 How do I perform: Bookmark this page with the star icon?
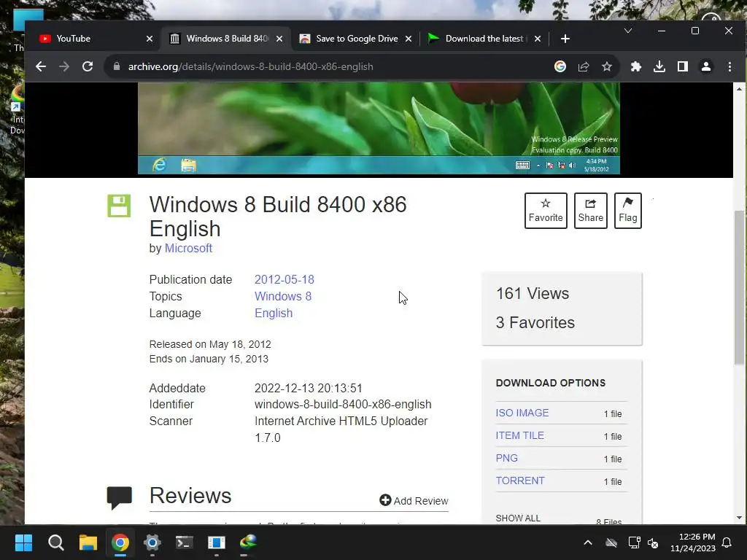pos(606,66)
